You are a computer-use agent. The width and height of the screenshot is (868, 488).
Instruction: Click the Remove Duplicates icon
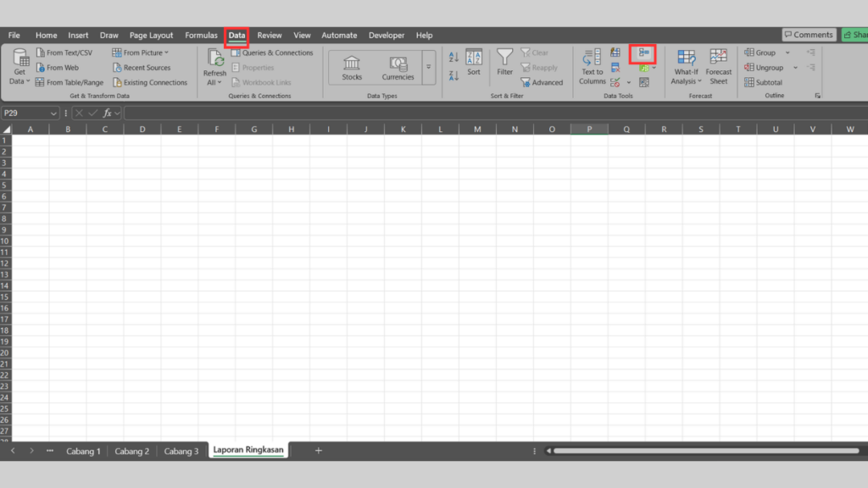point(615,67)
